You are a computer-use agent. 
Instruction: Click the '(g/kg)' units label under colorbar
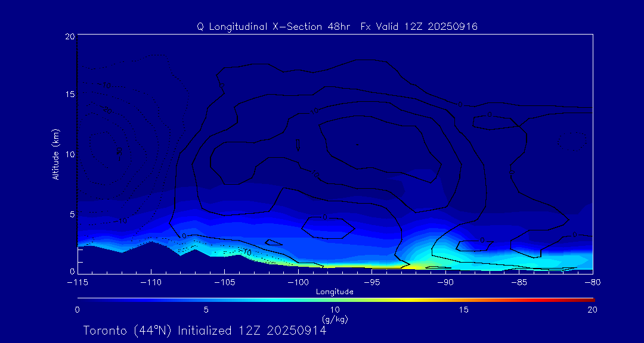tap(335, 320)
